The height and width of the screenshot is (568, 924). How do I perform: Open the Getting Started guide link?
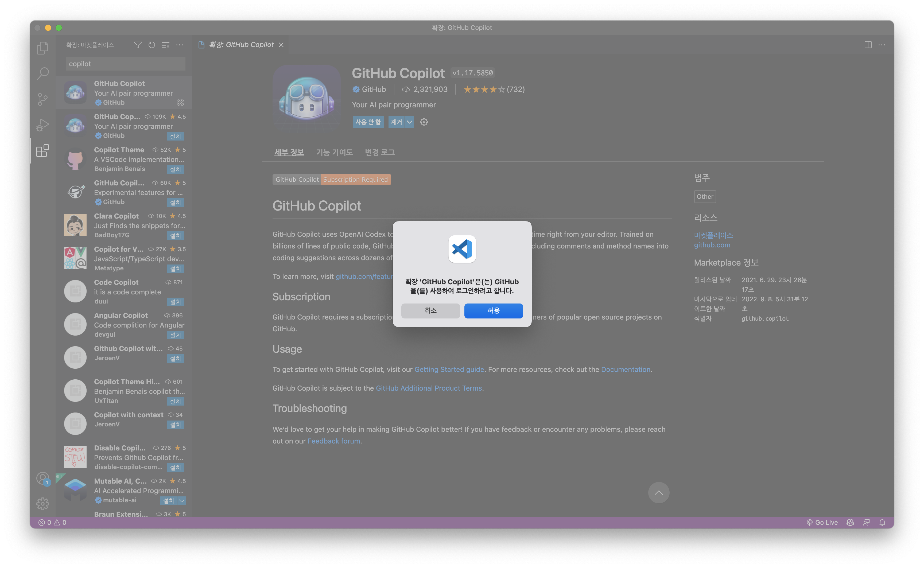tap(449, 369)
